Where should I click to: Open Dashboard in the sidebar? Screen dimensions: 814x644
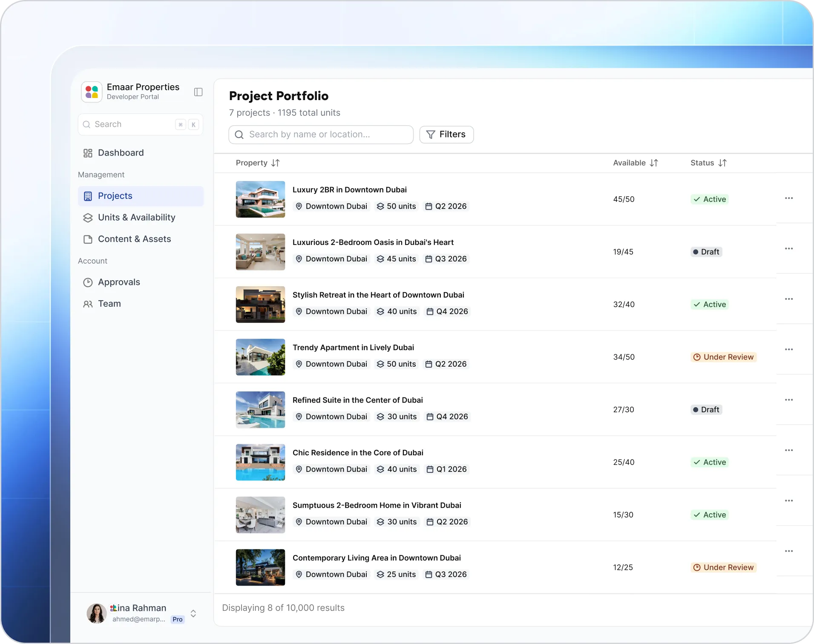141,153
